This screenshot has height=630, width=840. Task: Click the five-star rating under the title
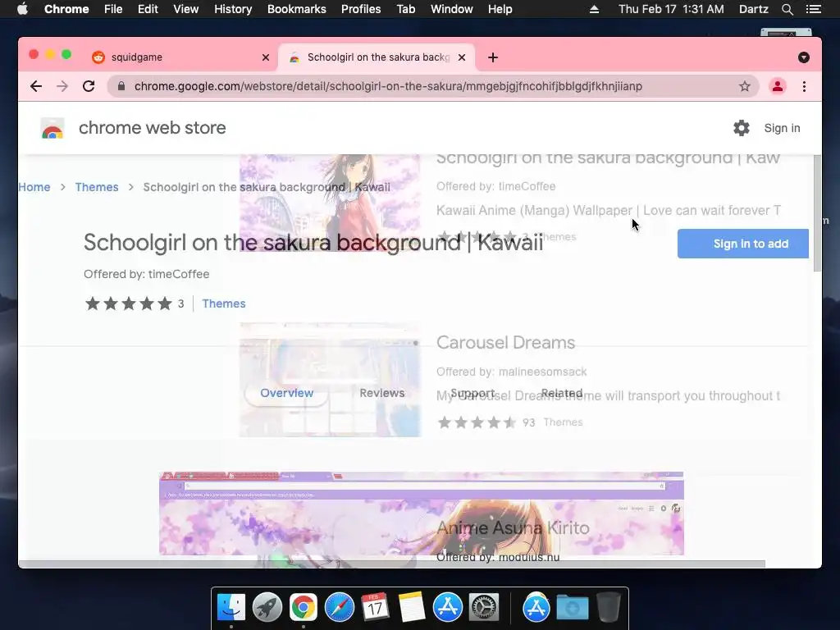click(129, 304)
